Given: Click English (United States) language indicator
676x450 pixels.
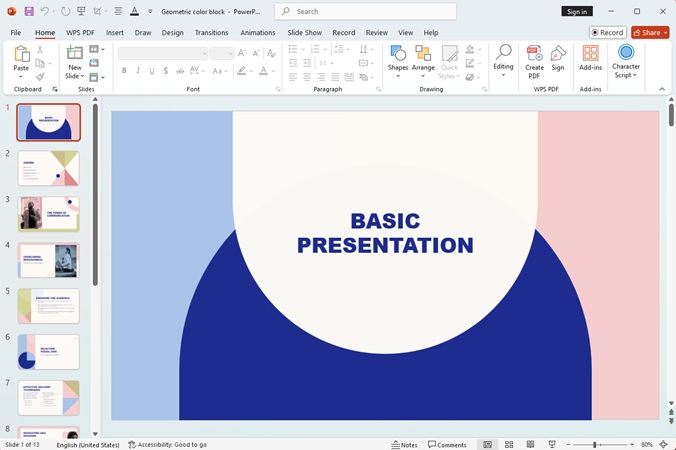Looking at the screenshot, I should coord(88,444).
